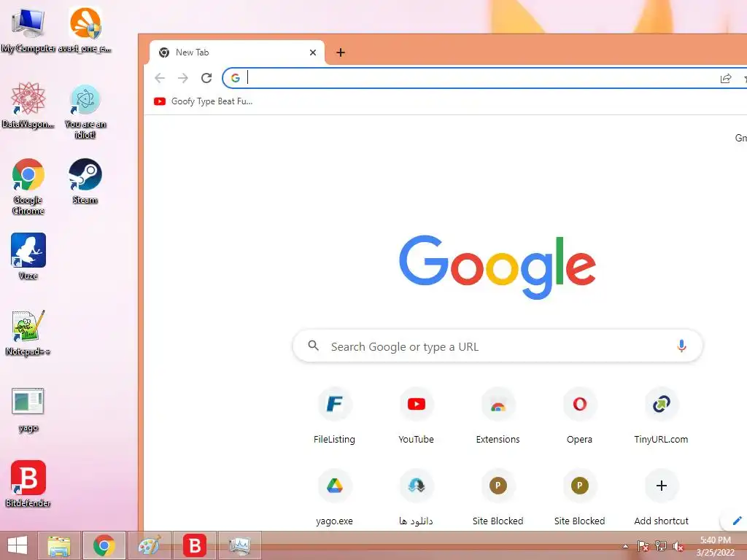
Task: Open the Windows Start button
Action: coord(18,545)
